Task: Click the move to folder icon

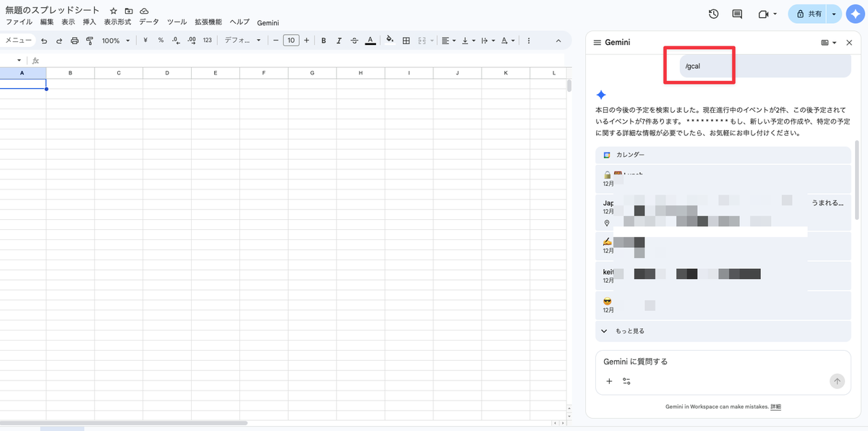Action: pyautogui.click(x=129, y=12)
